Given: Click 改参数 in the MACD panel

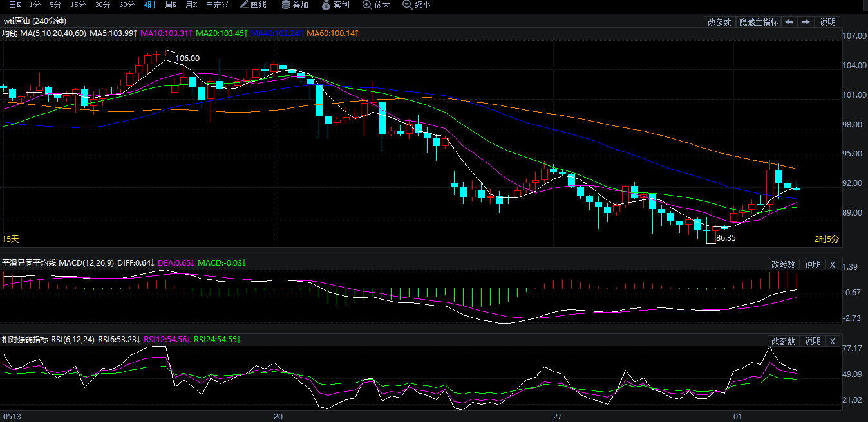Looking at the screenshot, I should pyautogui.click(x=783, y=264).
